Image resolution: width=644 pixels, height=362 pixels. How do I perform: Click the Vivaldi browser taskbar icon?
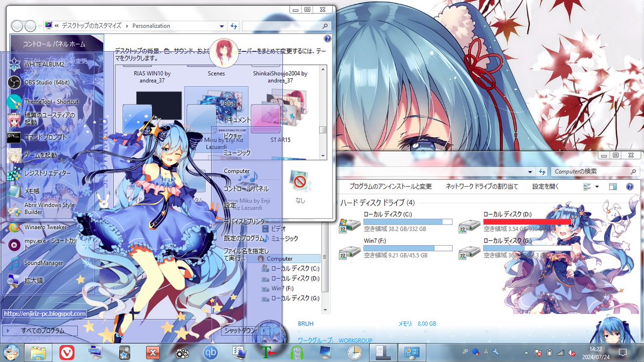click(x=67, y=352)
